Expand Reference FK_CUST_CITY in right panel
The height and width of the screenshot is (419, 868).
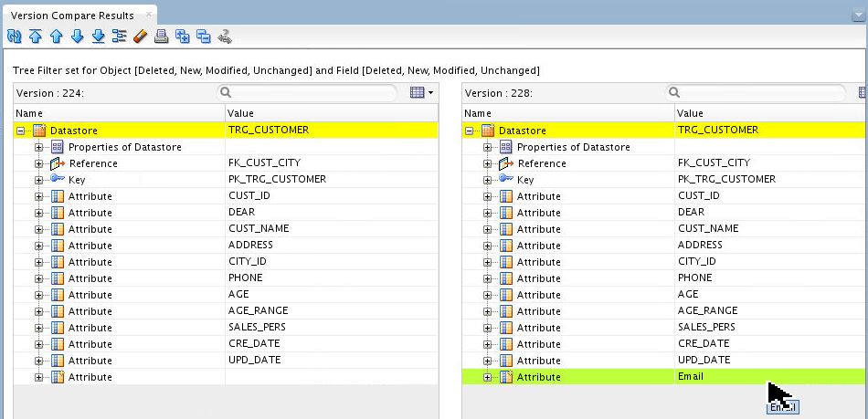pos(487,163)
